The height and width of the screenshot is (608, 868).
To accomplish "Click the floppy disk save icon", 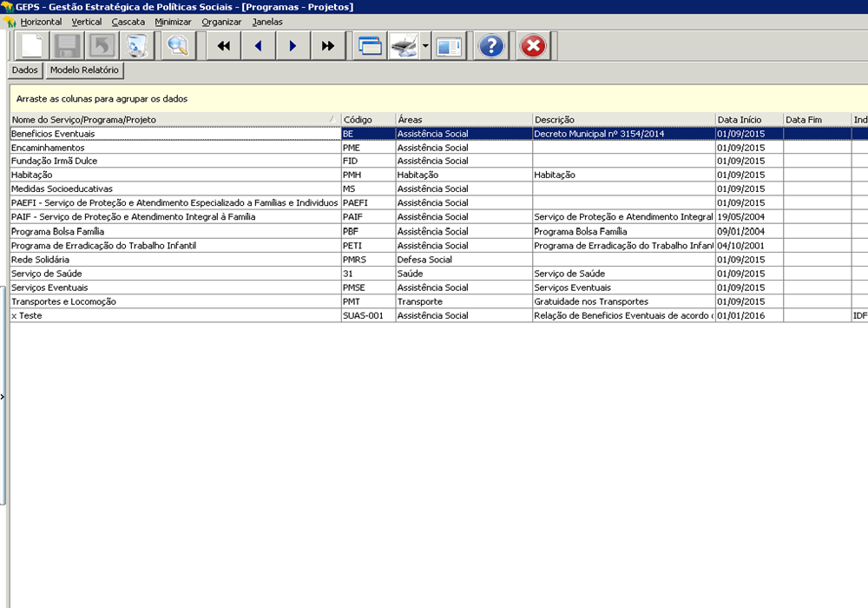I will pos(67,46).
